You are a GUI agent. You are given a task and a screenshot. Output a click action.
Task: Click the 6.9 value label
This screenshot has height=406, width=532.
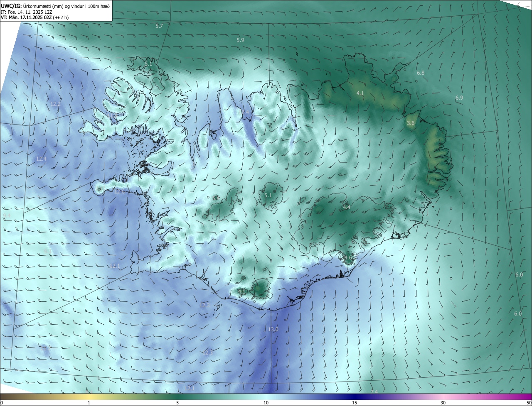(459, 98)
